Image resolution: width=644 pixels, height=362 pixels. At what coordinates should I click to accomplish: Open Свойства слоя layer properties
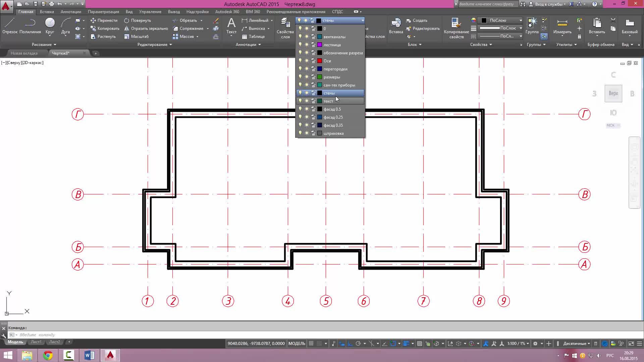tap(285, 28)
